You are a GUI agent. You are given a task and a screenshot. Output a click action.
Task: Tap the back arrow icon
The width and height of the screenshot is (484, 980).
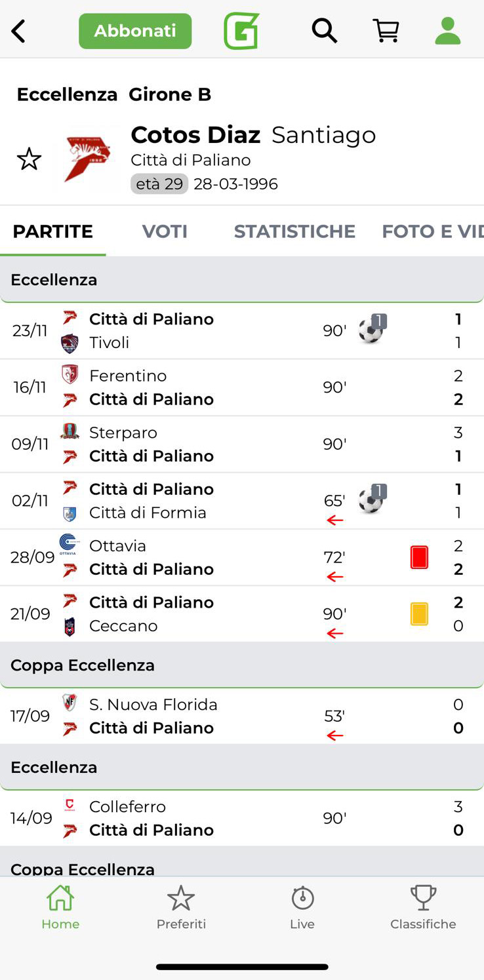coord(19,31)
